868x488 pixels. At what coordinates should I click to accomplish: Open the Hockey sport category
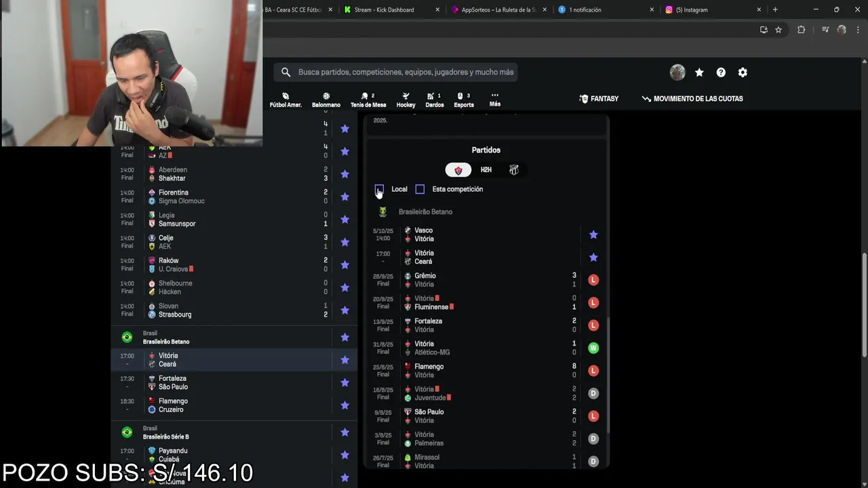point(406,100)
